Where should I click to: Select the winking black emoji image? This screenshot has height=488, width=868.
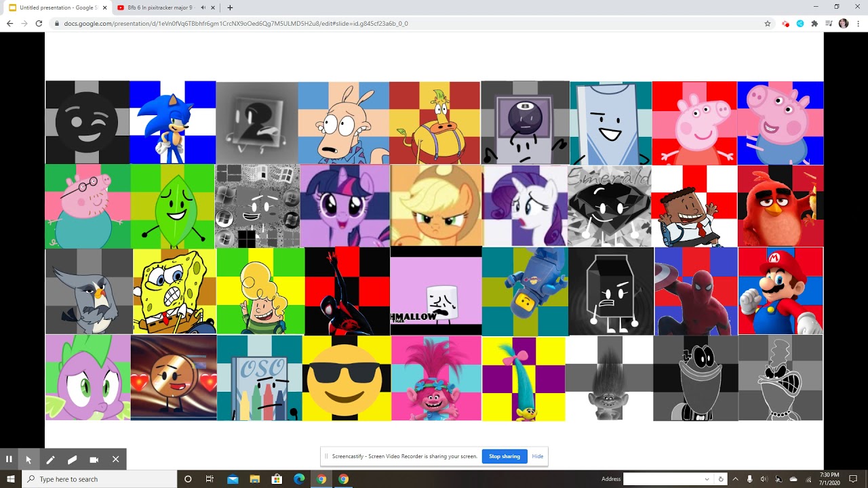(x=87, y=123)
